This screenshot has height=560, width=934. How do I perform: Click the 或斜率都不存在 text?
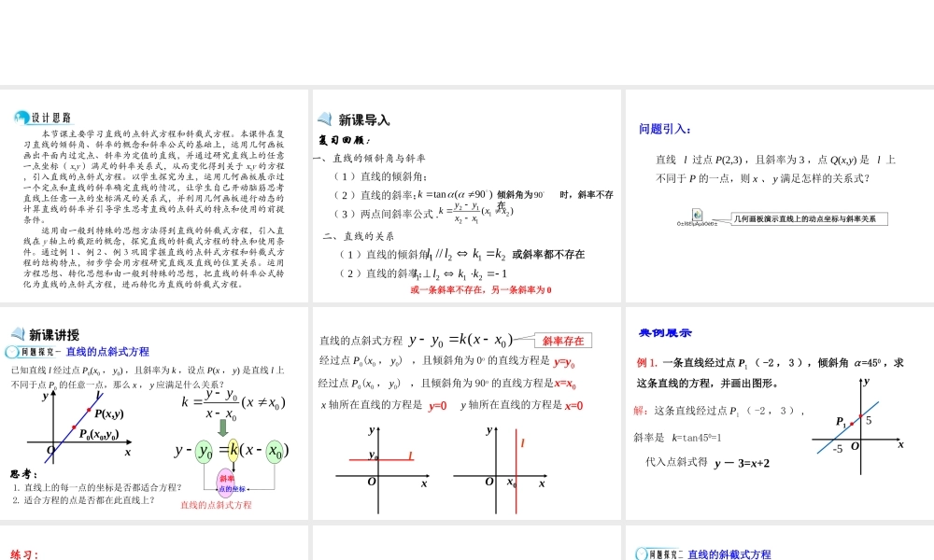pos(548,254)
